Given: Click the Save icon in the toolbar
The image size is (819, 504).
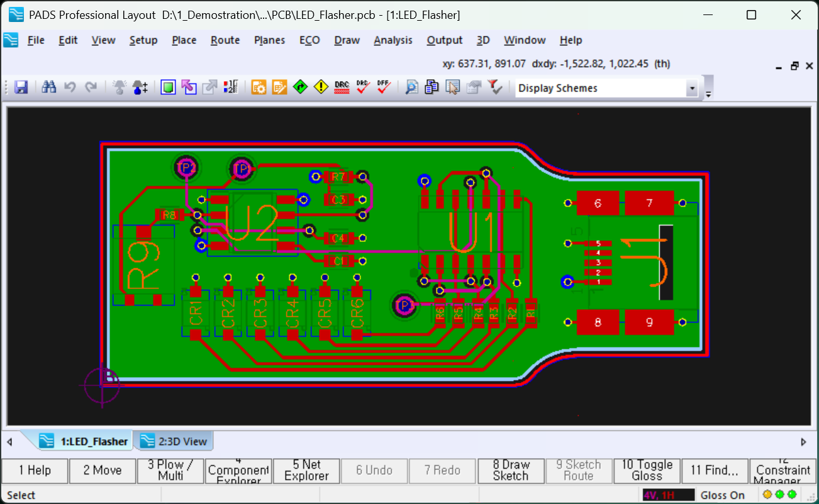Looking at the screenshot, I should (21, 87).
